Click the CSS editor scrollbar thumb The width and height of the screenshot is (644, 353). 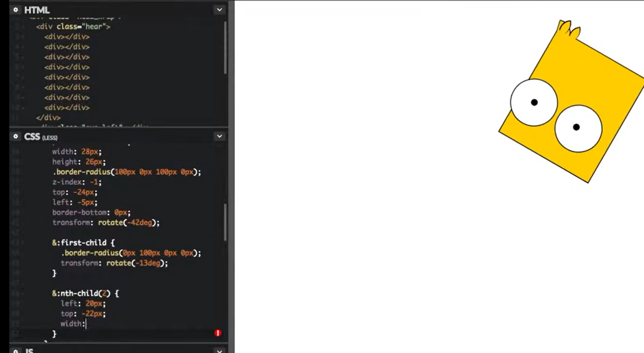click(x=225, y=222)
